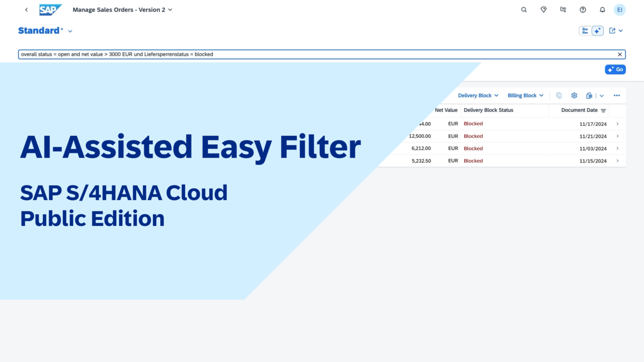Open the help question mark icon

coord(583,10)
